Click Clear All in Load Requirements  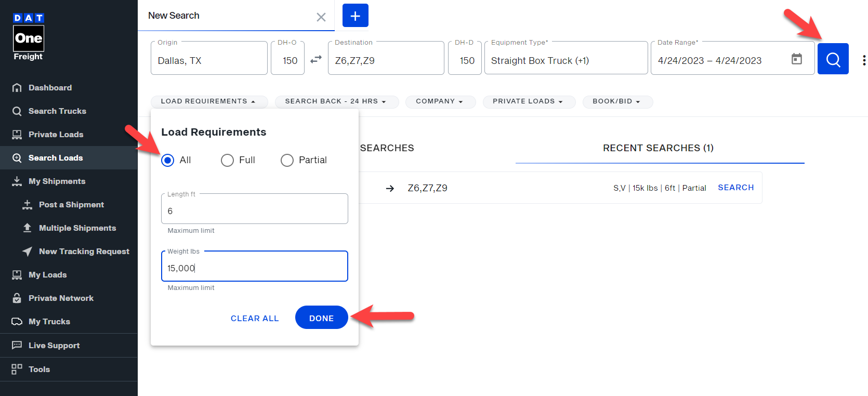[255, 318]
